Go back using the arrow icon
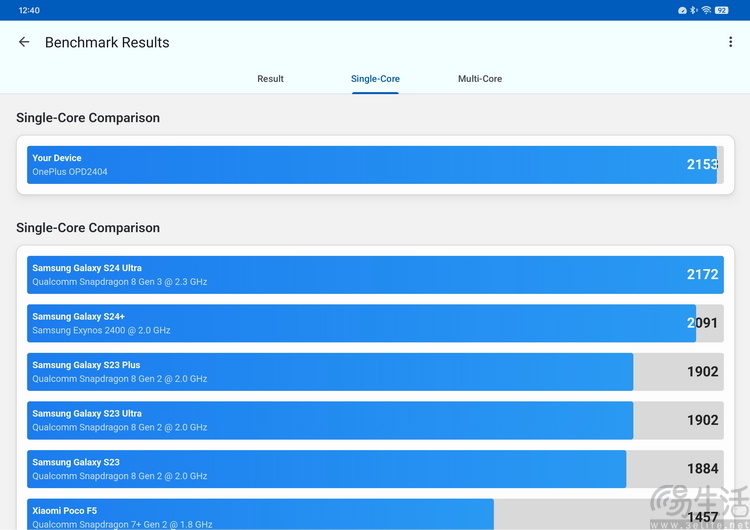Image resolution: width=750 pixels, height=530 pixels. pyautogui.click(x=24, y=42)
